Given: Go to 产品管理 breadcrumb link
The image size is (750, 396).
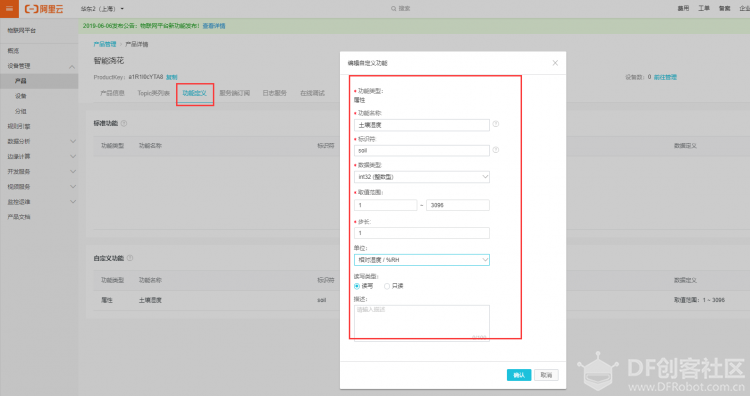Looking at the screenshot, I should coord(105,44).
